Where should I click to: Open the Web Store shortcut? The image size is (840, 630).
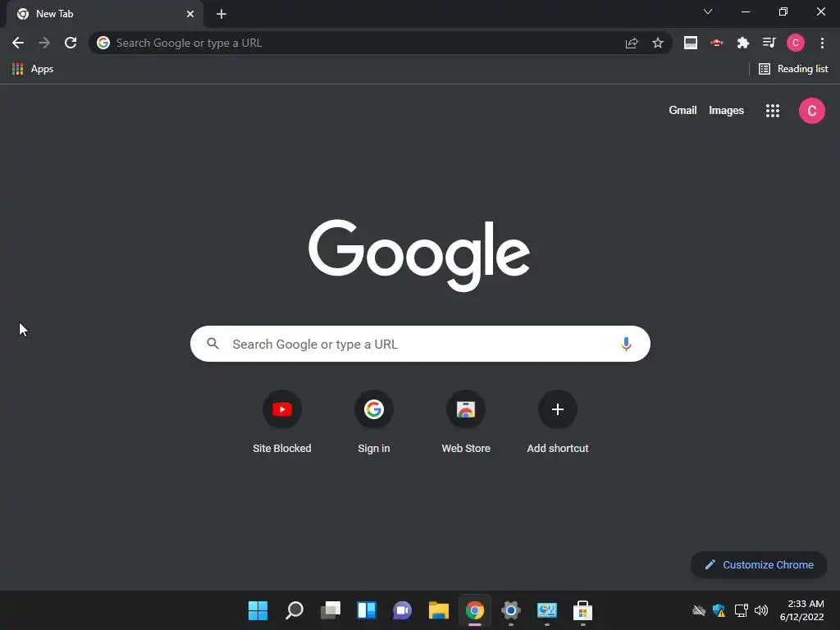(x=466, y=422)
